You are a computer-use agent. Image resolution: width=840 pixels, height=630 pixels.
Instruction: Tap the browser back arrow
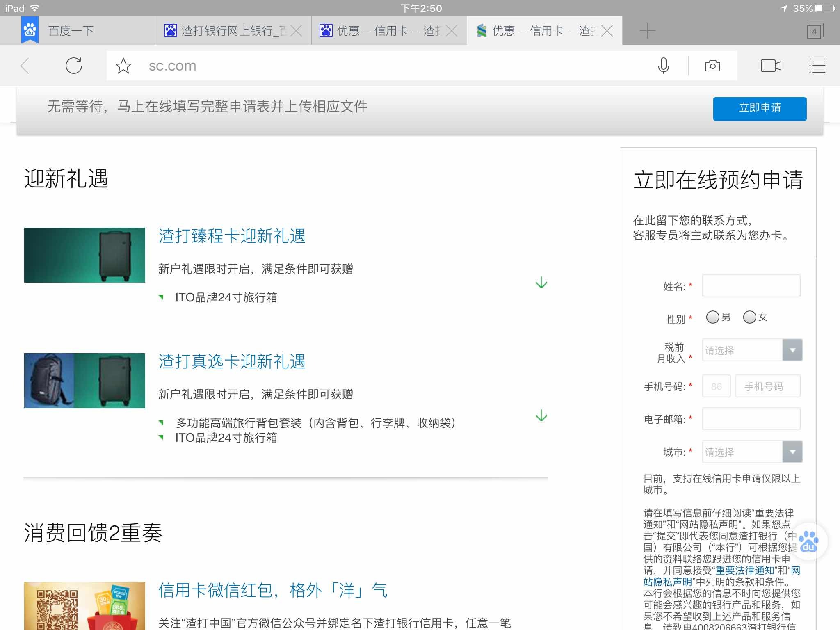[x=25, y=66]
